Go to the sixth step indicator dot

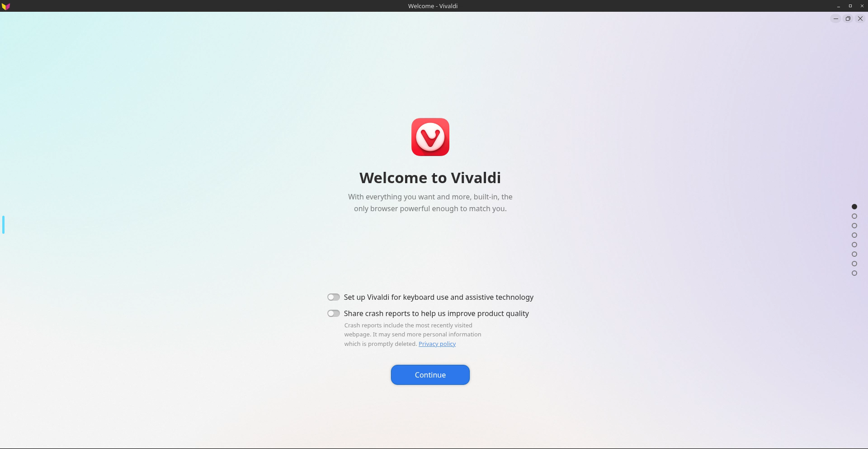tap(854, 254)
